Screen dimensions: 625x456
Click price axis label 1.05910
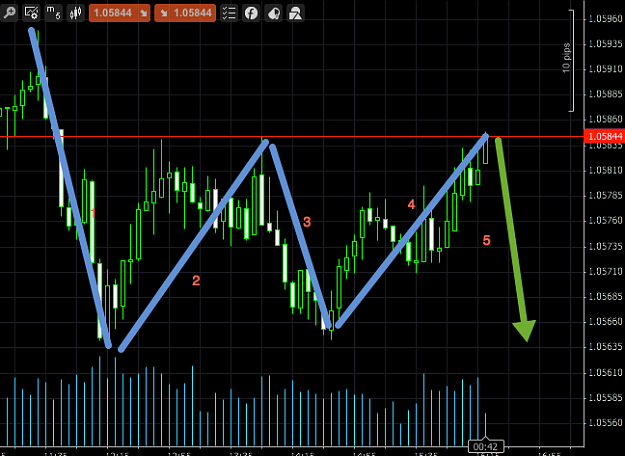click(605, 69)
